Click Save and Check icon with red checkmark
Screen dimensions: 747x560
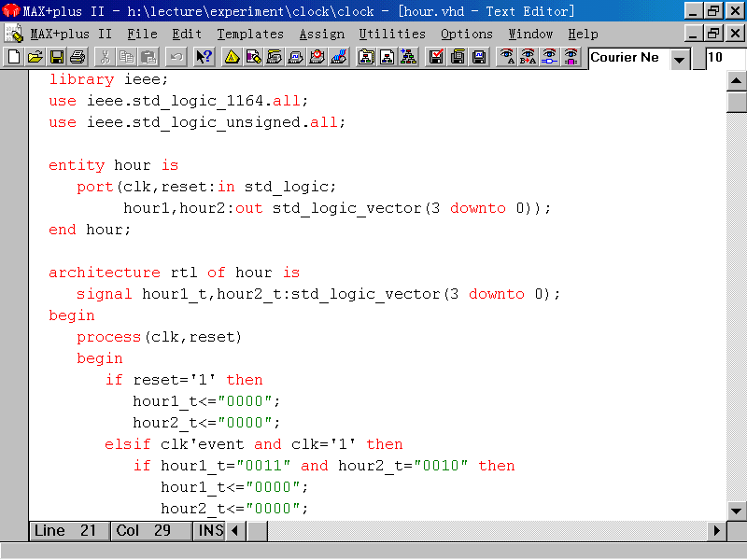[x=436, y=57]
